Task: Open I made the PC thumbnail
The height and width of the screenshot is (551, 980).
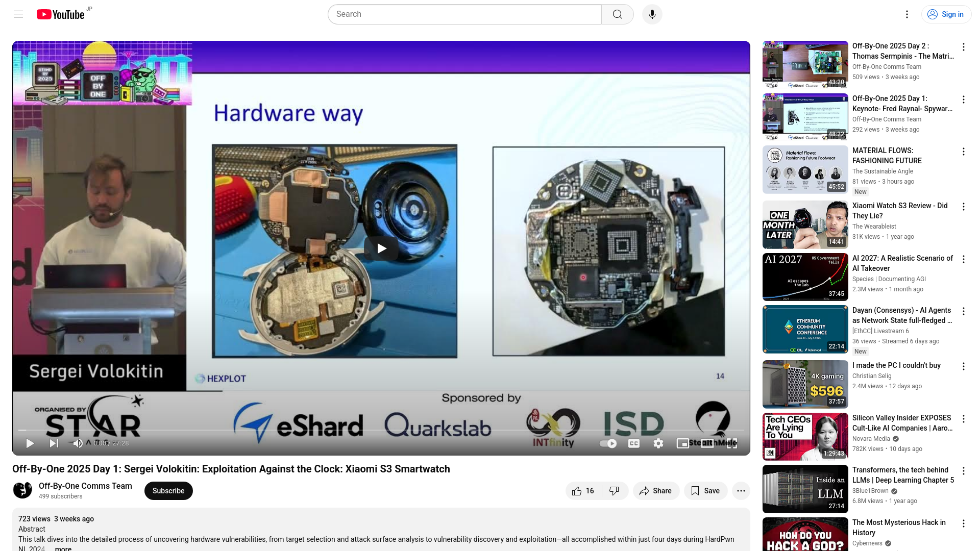Action: (805, 384)
